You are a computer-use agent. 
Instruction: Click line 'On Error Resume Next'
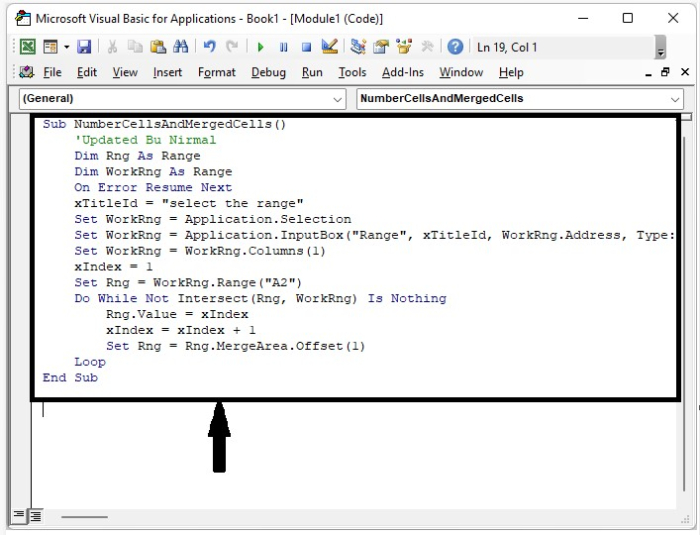click(153, 187)
